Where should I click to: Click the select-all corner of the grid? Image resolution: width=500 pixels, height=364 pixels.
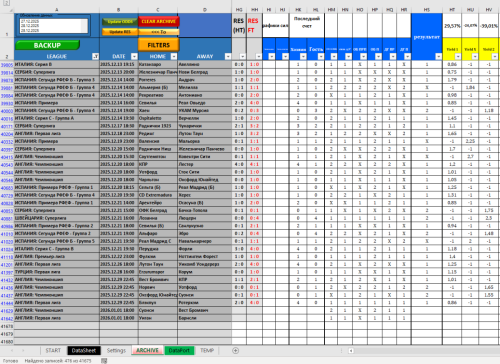(x=7, y=10)
